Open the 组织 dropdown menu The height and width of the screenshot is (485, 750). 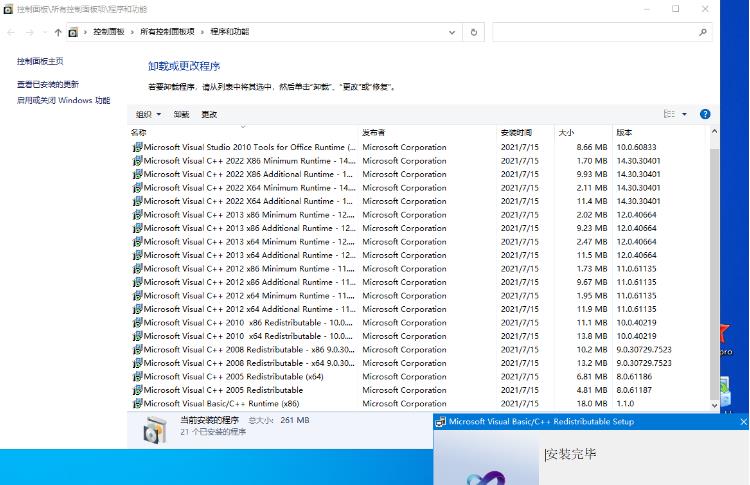(x=148, y=114)
